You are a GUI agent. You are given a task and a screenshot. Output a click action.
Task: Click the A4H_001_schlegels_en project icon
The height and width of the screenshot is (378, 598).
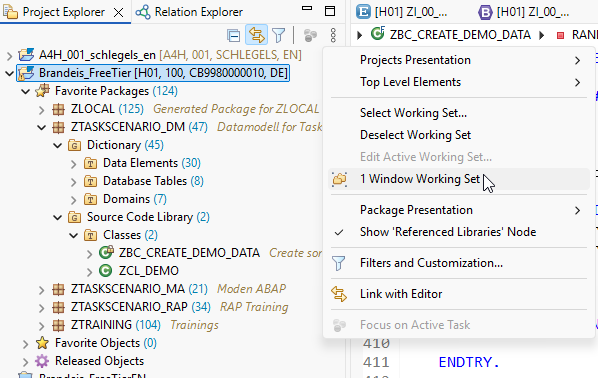(x=26, y=55)
